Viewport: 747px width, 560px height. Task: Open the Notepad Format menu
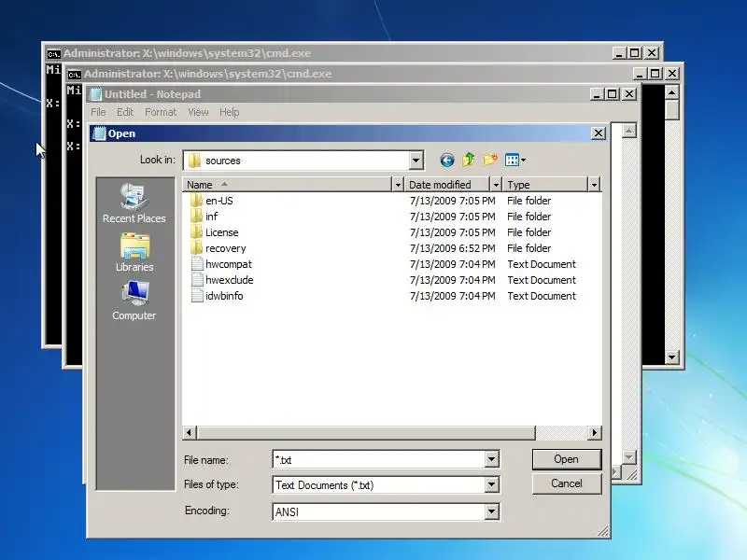coord(161,112)
